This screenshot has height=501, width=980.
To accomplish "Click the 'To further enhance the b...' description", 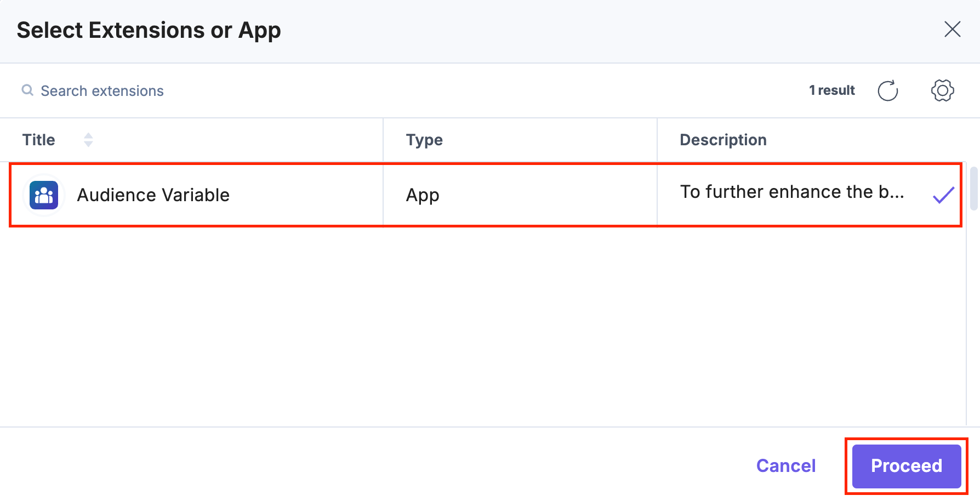I will (792, 192).
